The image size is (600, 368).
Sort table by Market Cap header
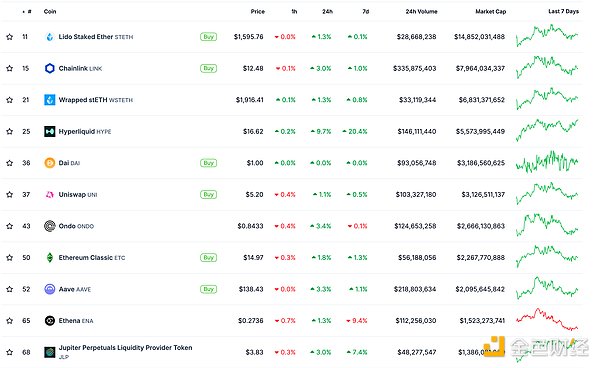click(x=491, y=11)
